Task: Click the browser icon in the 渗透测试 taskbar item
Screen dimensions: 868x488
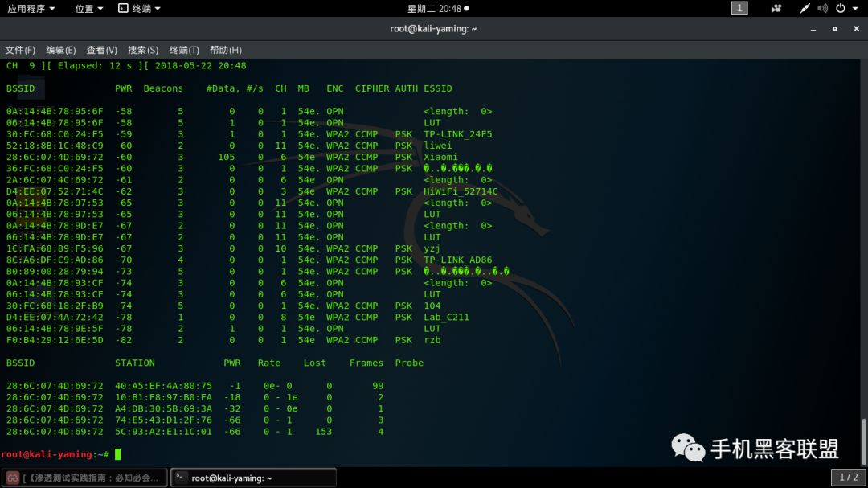Action: point(13,478)
